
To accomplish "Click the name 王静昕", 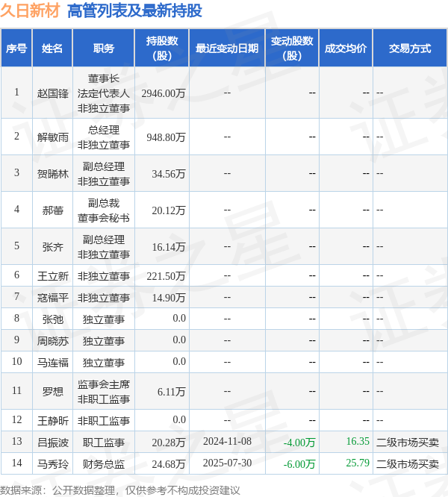I will [52, 421].
